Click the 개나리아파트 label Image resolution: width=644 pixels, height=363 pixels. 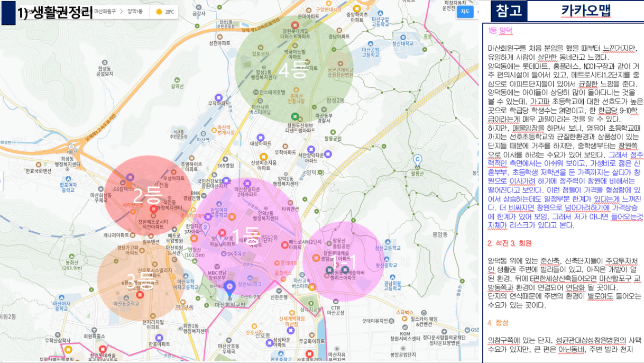(x=116, y=234)
